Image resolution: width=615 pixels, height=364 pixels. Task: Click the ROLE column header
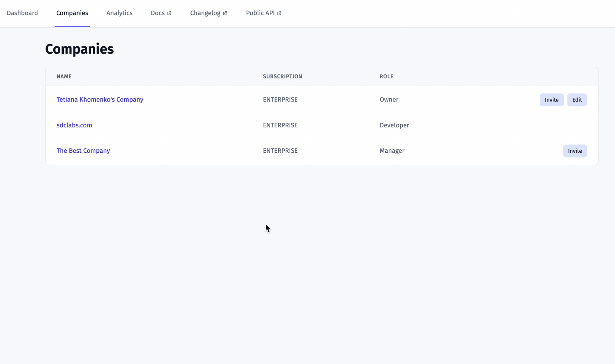[x=386, y=77]
